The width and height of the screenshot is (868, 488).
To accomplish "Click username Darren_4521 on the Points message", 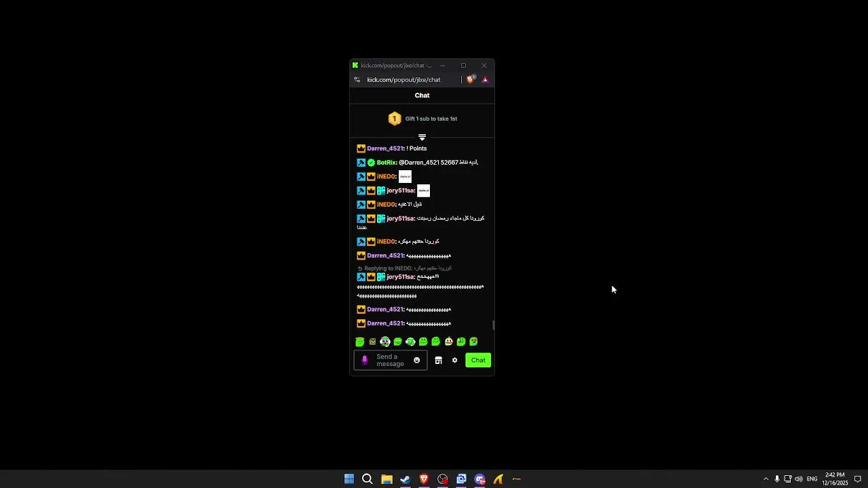I will (x=385, y=148).
